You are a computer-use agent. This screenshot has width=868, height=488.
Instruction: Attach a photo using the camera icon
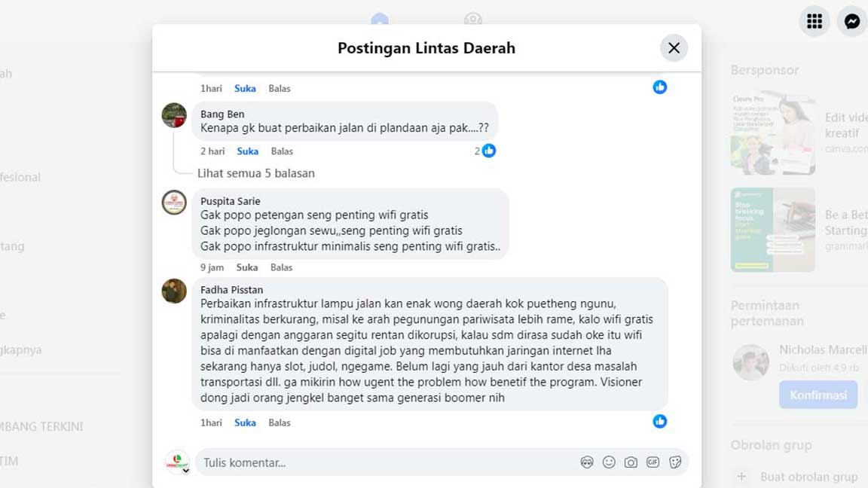tap(631, 462)
